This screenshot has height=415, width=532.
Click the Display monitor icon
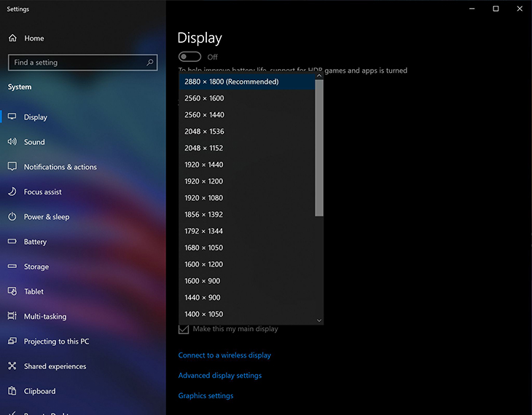pos(12,116)
